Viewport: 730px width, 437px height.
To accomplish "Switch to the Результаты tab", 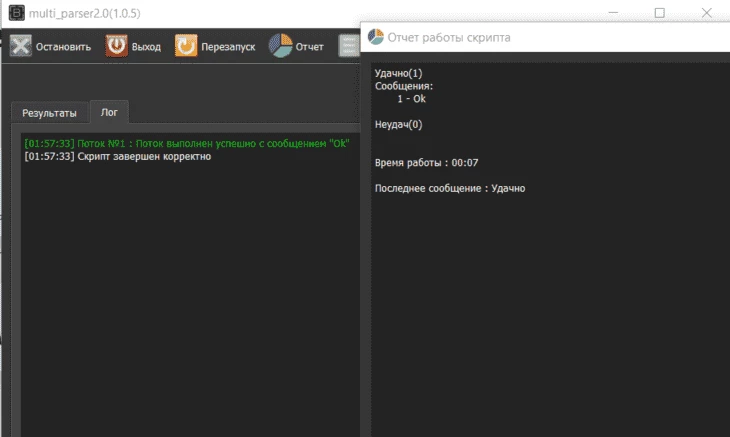I will click(x=49, y=113).
